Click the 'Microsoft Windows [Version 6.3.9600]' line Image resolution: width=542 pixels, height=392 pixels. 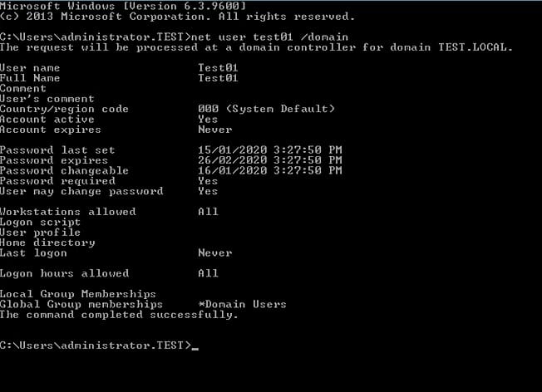[122, 6]
